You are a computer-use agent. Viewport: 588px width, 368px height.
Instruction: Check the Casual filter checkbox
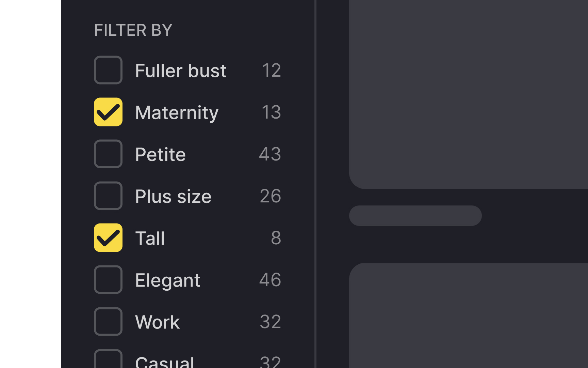pyautogui.click(x=108, y=361)
